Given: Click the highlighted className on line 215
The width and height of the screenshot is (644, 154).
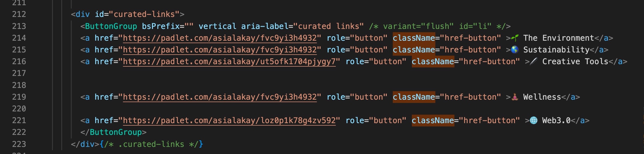Looking at the screenshot, I should [414, 50].
